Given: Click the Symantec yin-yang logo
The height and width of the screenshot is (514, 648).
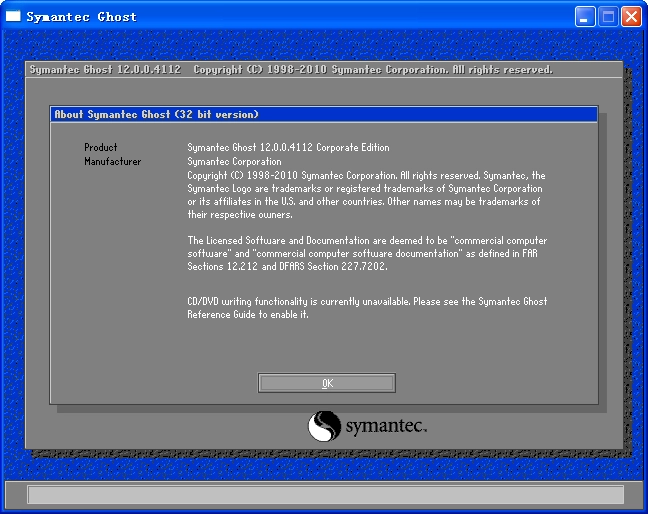Looking at the screenshot, I should coord(324,427).
